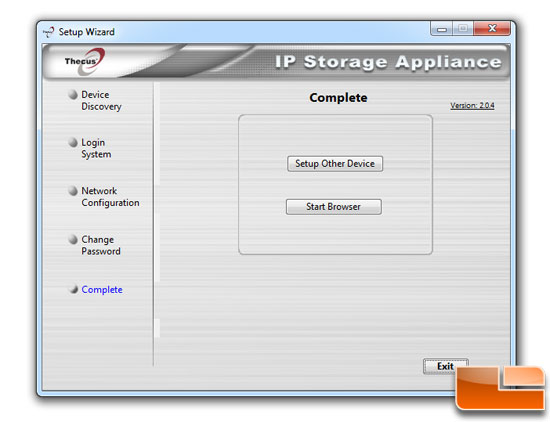Click the bullet icon beside Device Discovery
Screen dimensions: 550x422
pos(73,95)
